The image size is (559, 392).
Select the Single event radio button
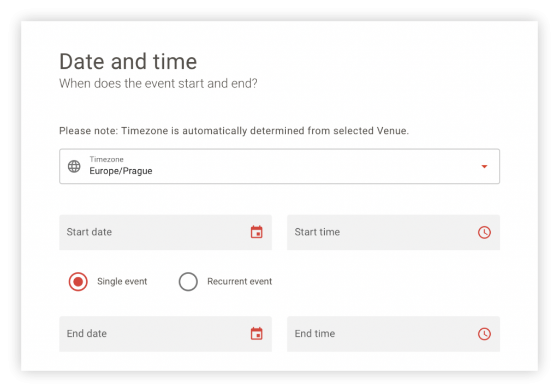click(x=78, y=282)
